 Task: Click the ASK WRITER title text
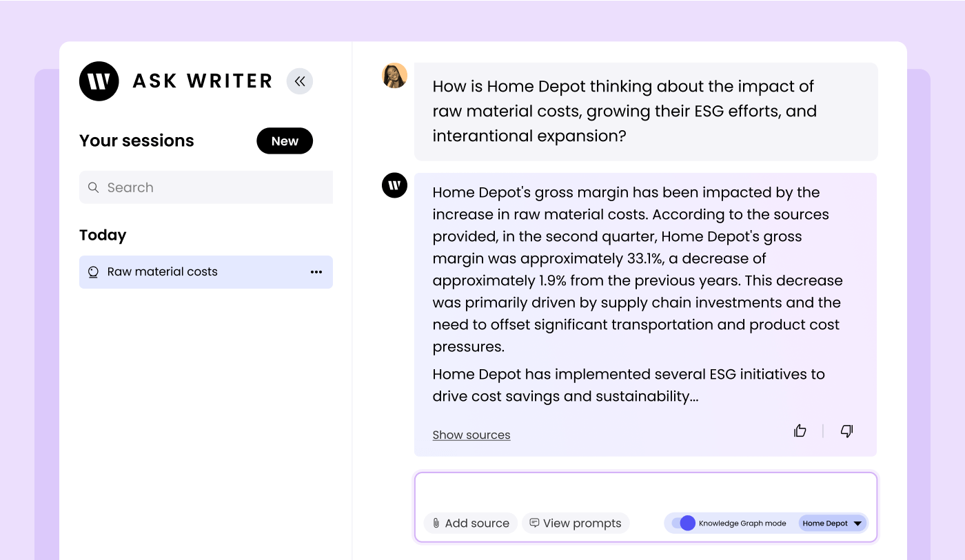tap(203, 81)
